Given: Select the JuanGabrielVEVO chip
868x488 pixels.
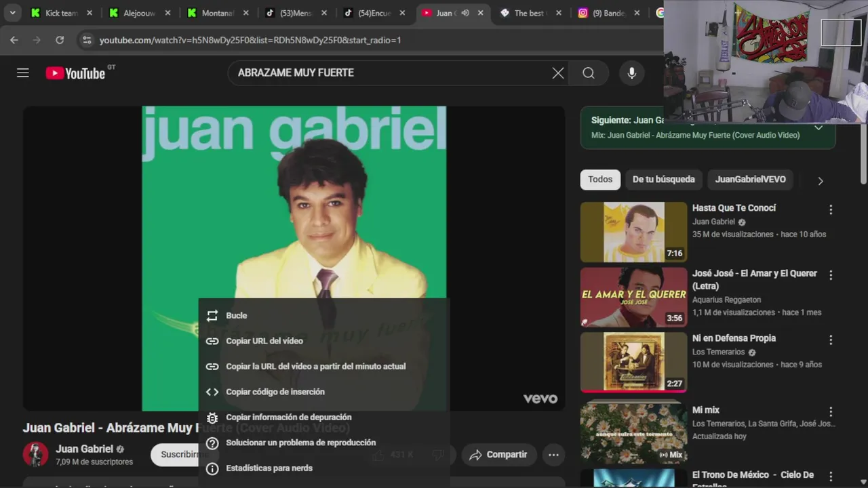Looking at the screenshot, I should click(x=750, y=180).
